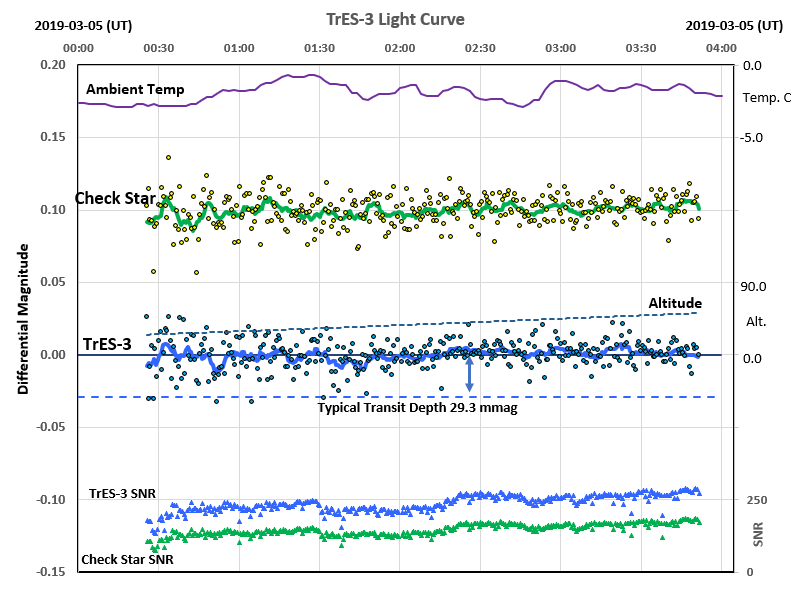Viewport: 792px width, 593px height.
Task: Click the 01:30 time axis tick
Action: click(x=319, y=48)
